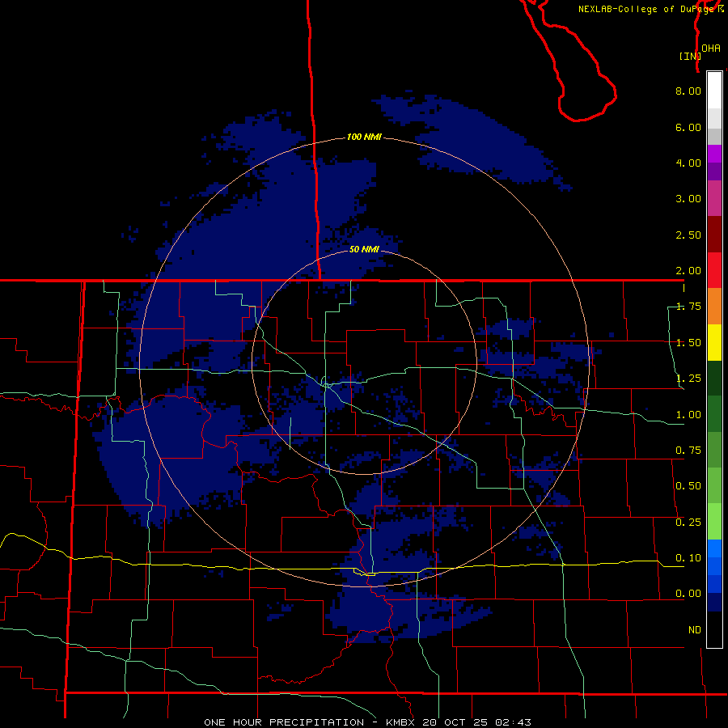
Task: Select the 3.00 scale value
Action: point(688,199)
